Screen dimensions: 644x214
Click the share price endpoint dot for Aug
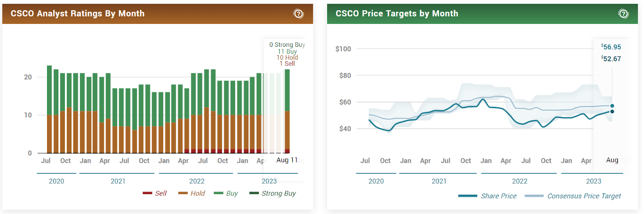tap(612, 112)
